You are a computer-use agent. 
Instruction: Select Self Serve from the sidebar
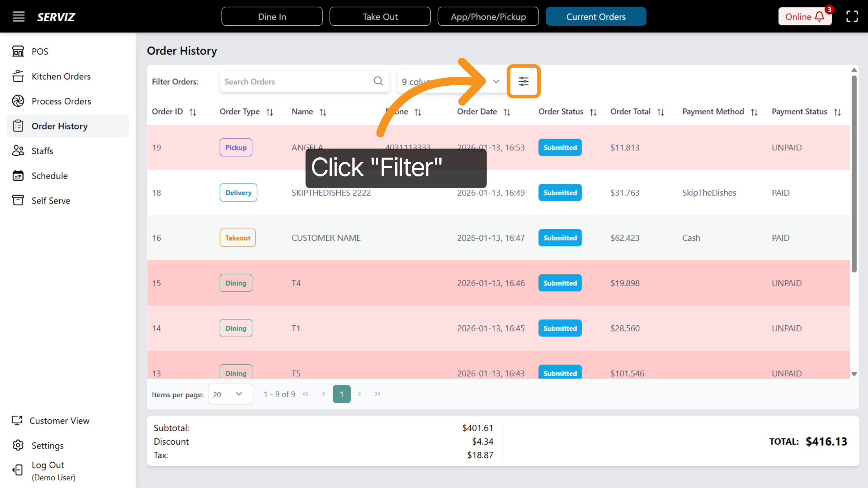[51, 200]
